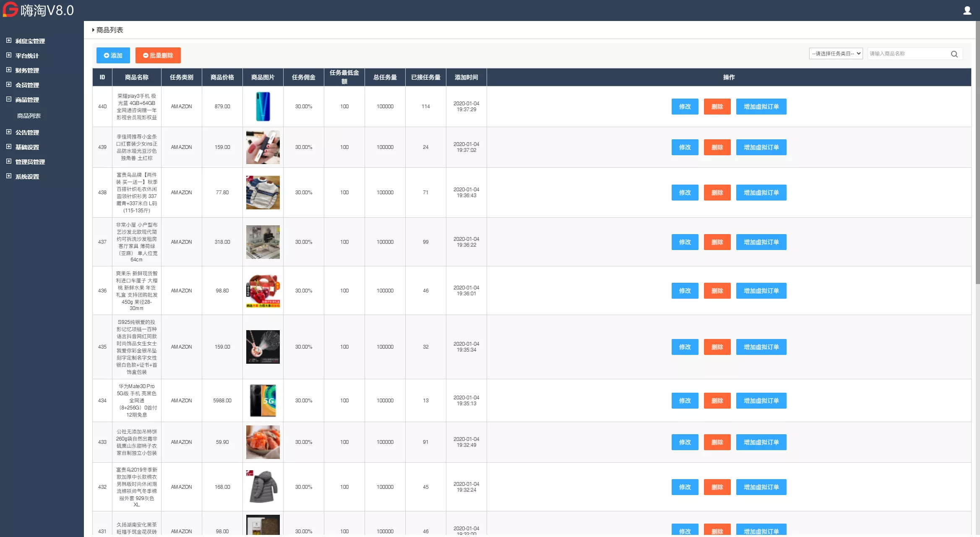
Task: Click the 嗨淘 logo icon
Action: pos(10,10)
